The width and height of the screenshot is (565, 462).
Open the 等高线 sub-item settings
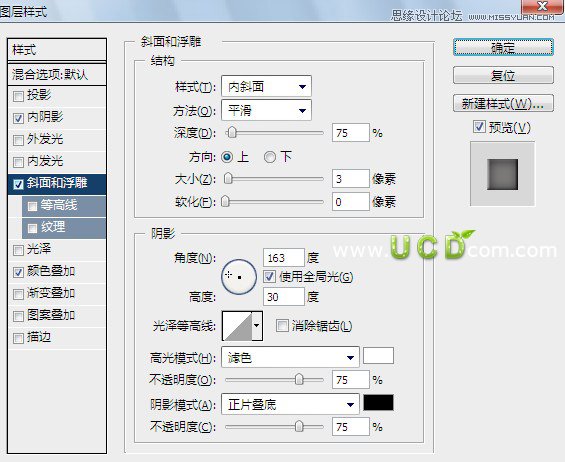58,205
